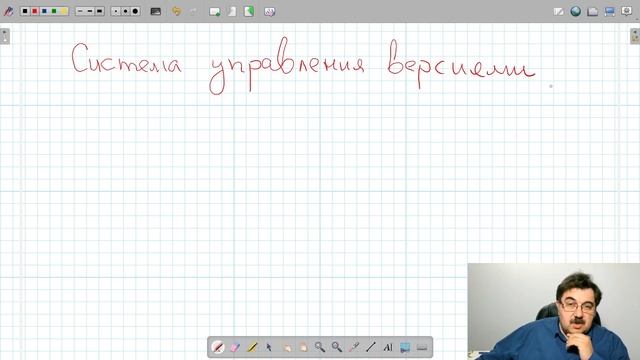This screenshot has height=360, width=640.
Task: Select the blue pen color
Action: [x=44, y=11]
